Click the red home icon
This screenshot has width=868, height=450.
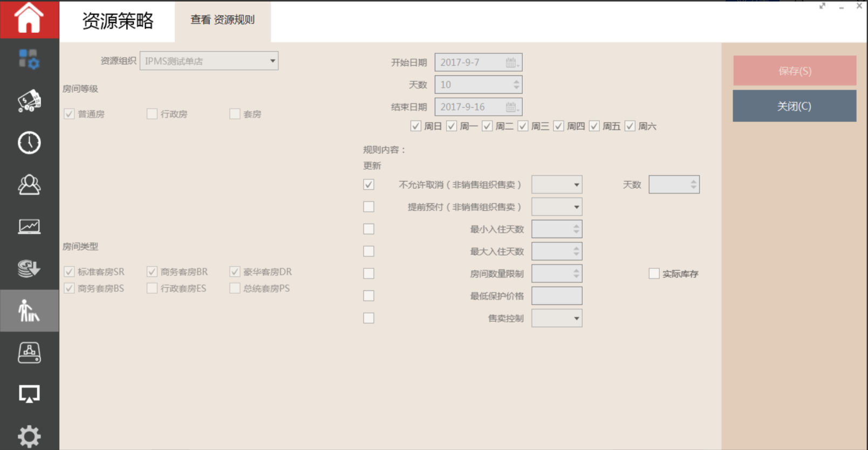pyautogui.click(x=29, y=19)
